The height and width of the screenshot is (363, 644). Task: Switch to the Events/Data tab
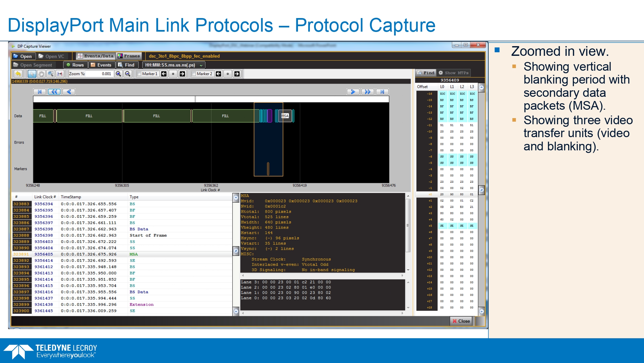[96, 56]
